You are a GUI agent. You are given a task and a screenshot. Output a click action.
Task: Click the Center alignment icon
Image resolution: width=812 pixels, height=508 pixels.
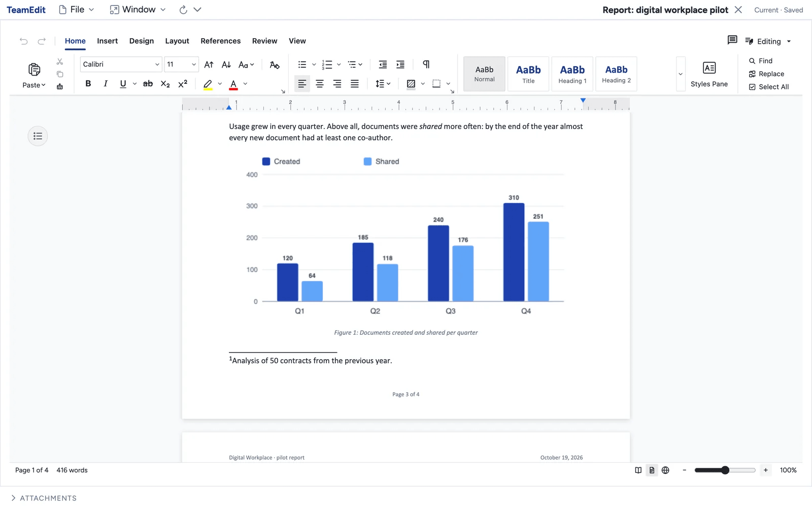[320, 84]
